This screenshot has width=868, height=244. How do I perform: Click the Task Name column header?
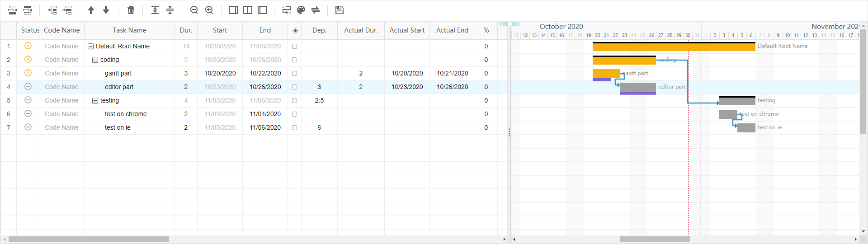tap(129, 30)
